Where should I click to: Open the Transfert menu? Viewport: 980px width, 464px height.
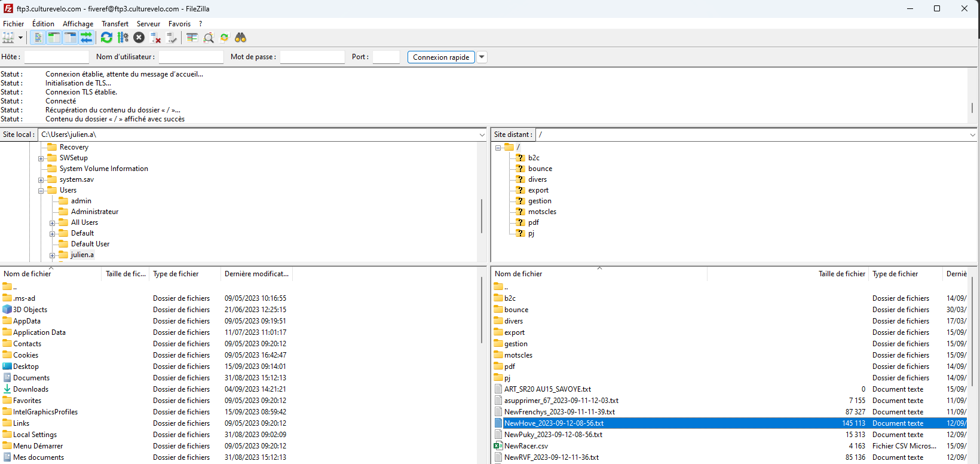click(115, 24)
